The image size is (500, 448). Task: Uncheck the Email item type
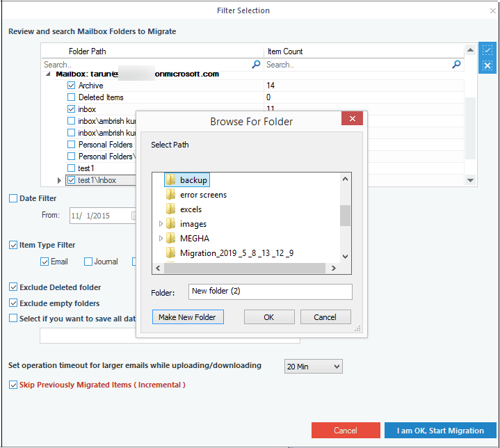click(45, 262)
